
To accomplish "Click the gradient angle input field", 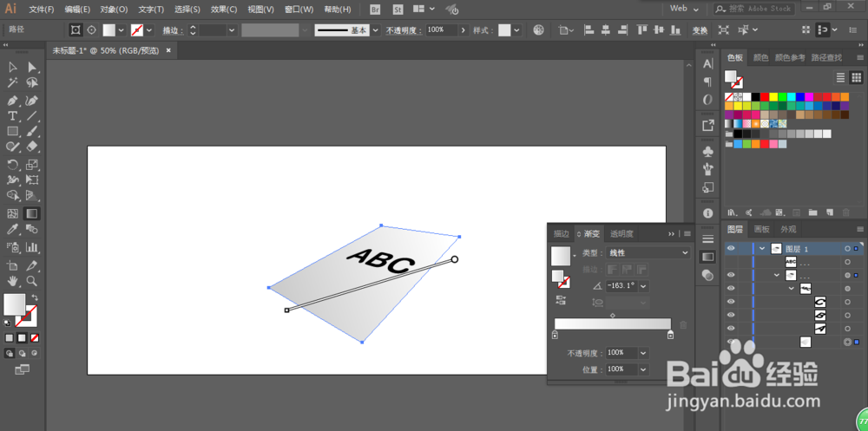I will [x=621, y=286].
